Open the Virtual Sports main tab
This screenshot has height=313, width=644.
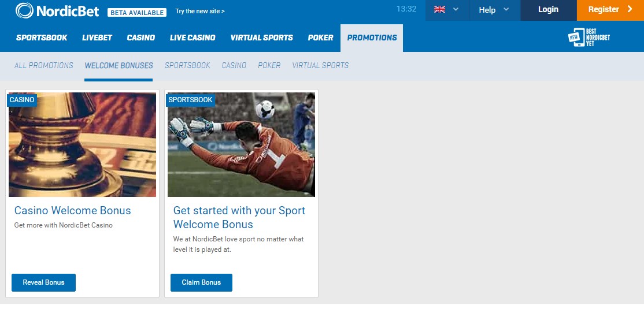[262, 38]
